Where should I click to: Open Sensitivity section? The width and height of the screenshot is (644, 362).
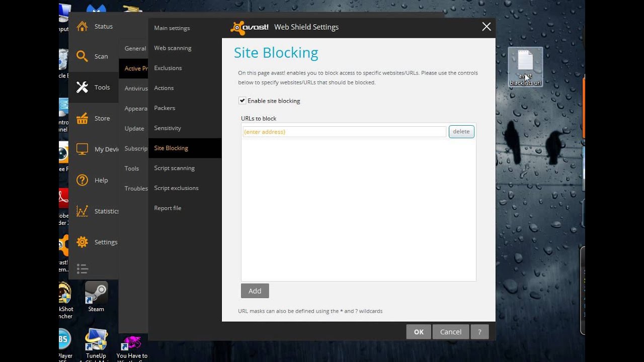[168, 128]
